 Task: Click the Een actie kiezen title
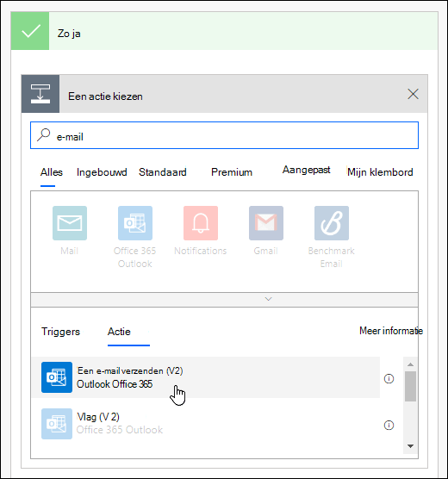point(105,96)
